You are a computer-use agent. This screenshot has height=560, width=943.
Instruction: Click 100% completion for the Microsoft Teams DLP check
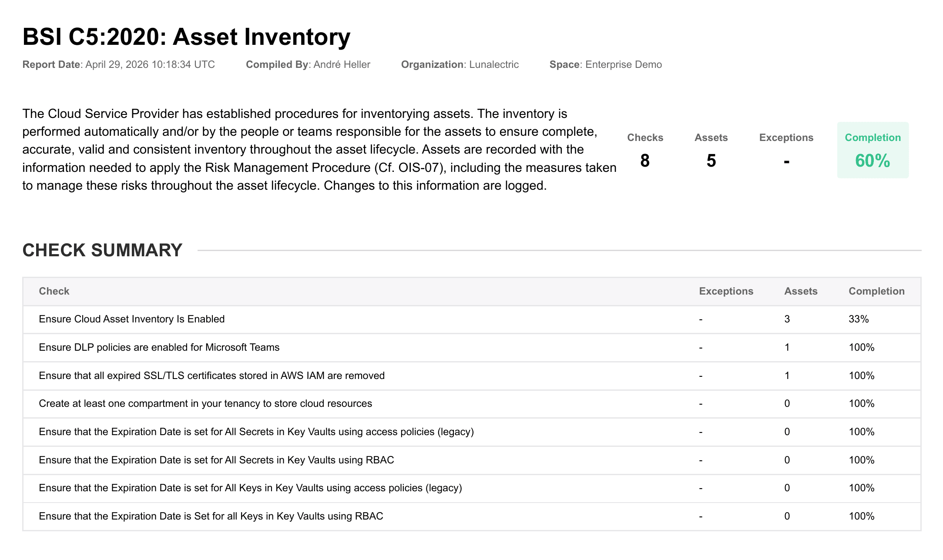[862, 347]
